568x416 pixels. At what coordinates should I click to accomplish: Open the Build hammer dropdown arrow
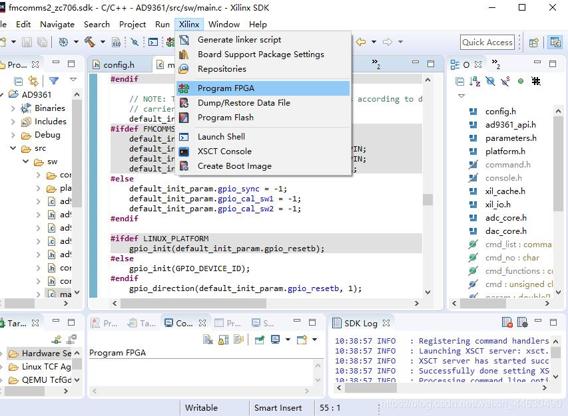coord(103,42)
